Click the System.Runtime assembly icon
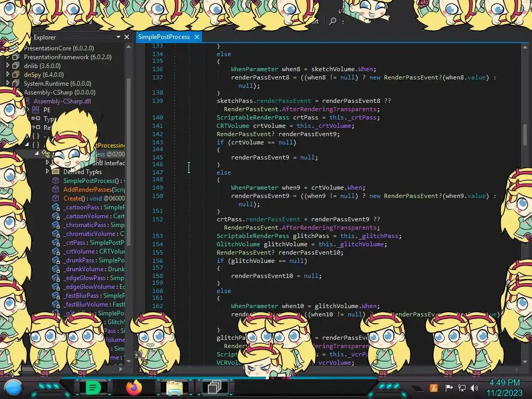The width and height of the screenshot is (532, 399). pos(16,83)
